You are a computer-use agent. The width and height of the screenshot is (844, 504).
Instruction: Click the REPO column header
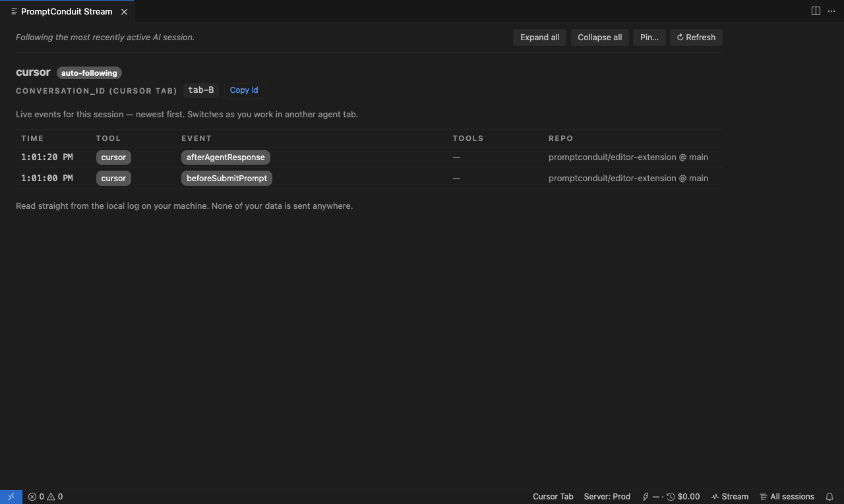(x=560, y=138)
